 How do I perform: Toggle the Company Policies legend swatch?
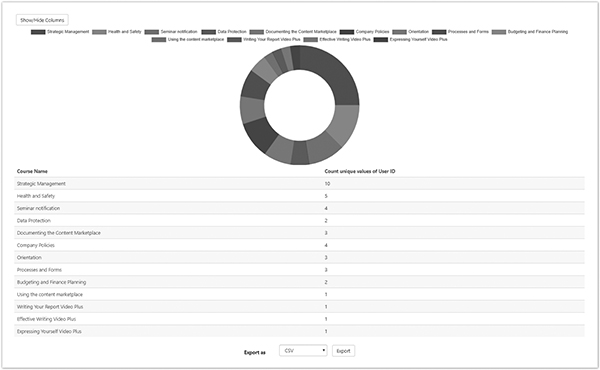[347, 32]
